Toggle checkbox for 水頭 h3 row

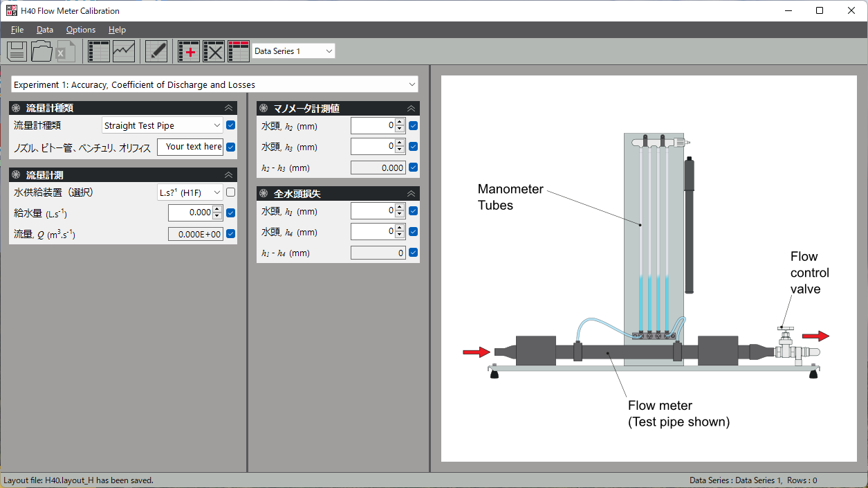pos(413,147)
